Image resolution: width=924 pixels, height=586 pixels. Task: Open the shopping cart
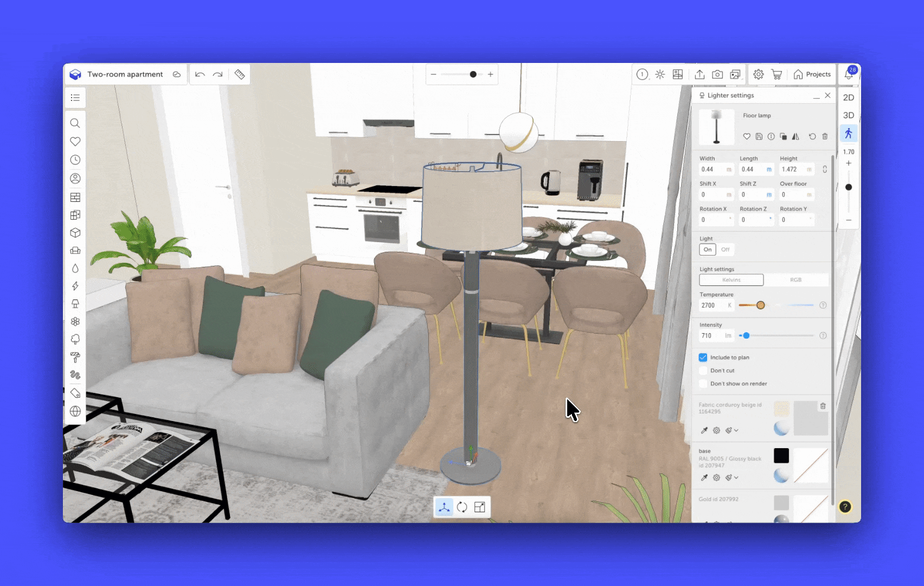tap(777, 74)
